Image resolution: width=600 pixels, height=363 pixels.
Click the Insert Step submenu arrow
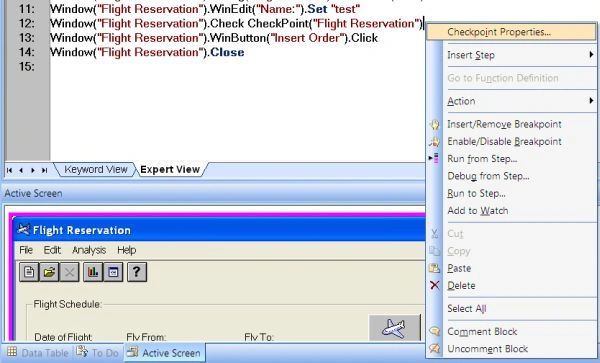click(x=591, y=55)
